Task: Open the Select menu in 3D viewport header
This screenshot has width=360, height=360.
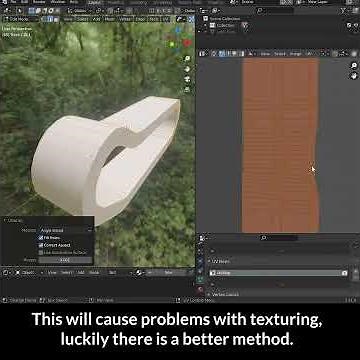Action: point(82,19)
